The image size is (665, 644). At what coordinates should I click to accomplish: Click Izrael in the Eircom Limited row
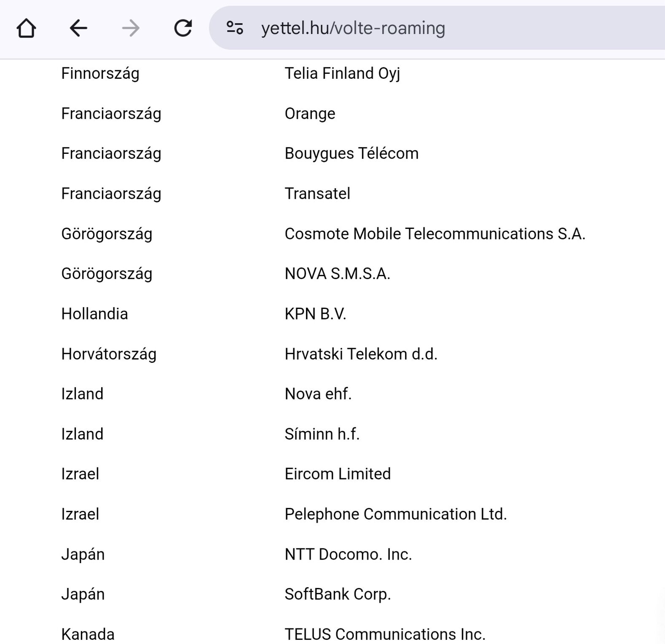point(80,474)
